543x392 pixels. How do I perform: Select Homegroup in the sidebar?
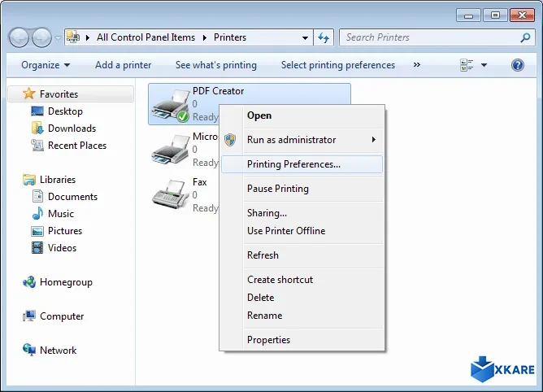66,282
